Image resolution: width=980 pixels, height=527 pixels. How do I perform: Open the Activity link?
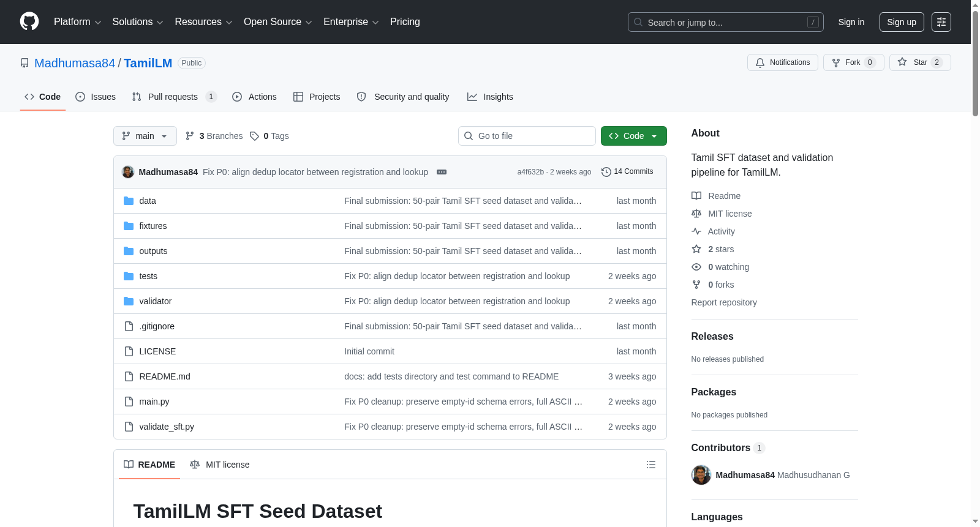(713, 231)
